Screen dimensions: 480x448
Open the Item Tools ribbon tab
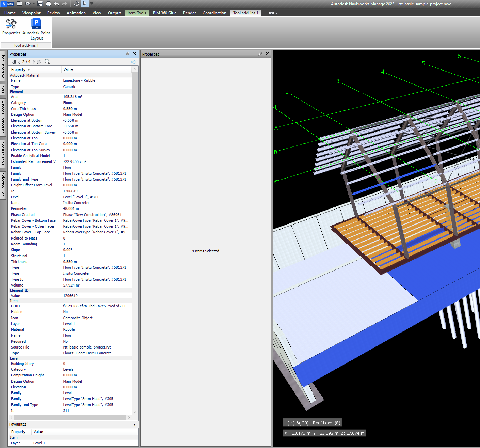tap(137, 13)
